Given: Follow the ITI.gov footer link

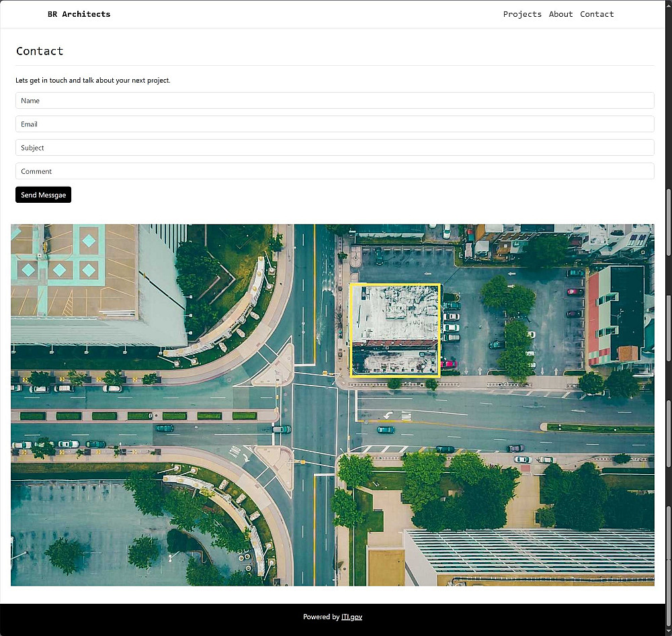Looking at the screenshot, I should point(351,617).
